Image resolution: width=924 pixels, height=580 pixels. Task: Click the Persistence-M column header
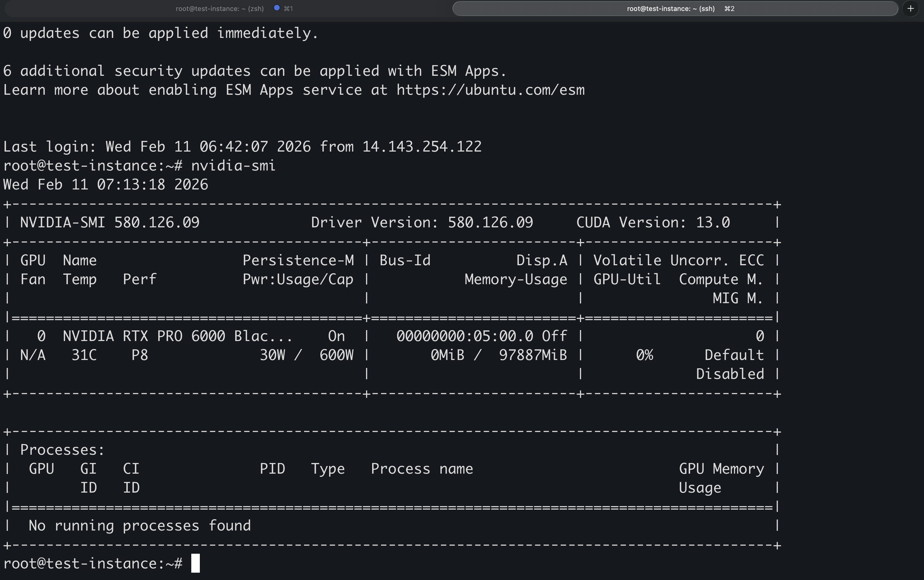click(x=298, y=260)
